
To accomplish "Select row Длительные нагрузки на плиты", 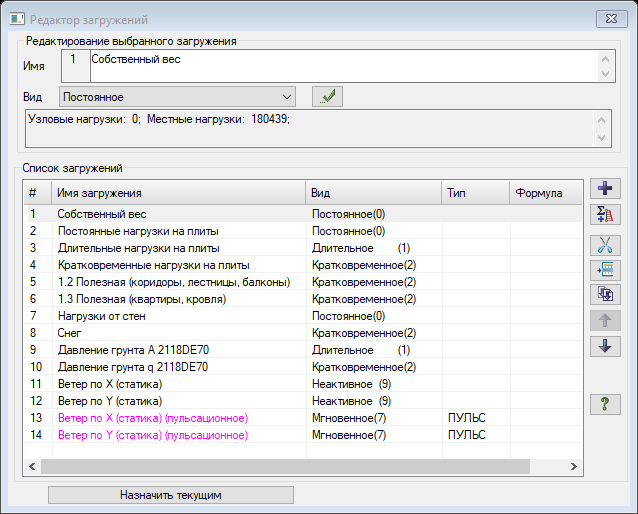I will tap(303, 248).
